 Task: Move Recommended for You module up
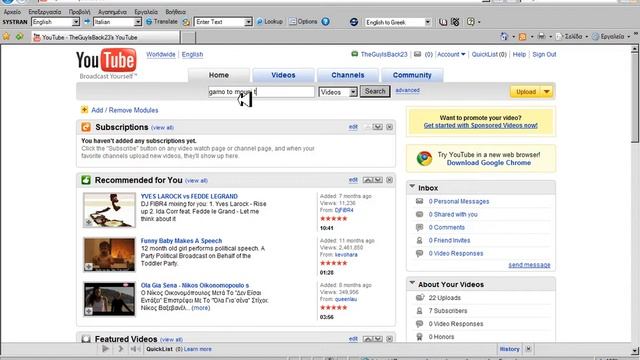(x=368, y=180)
